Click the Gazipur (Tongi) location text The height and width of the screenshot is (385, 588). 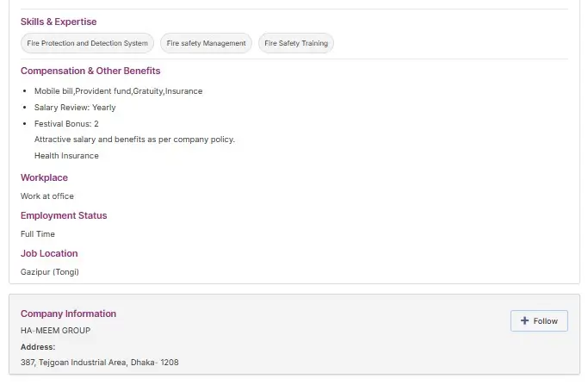point(50,272)
